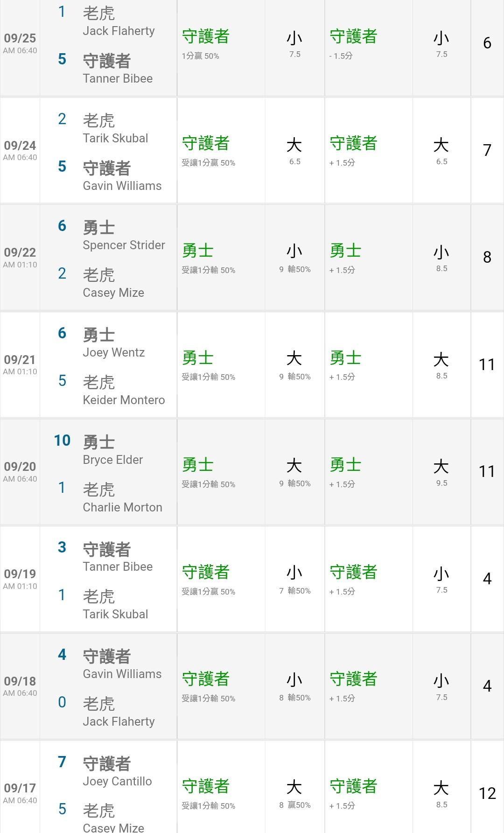Click Gavin Williams in the 09/18 game
The image size is (504, 833).
[122, 674]
